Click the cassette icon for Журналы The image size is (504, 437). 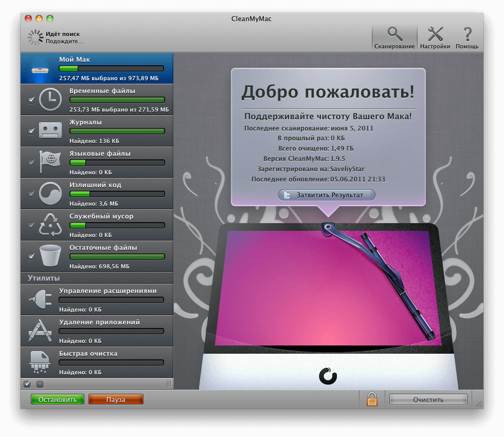[x=50, y=130]
